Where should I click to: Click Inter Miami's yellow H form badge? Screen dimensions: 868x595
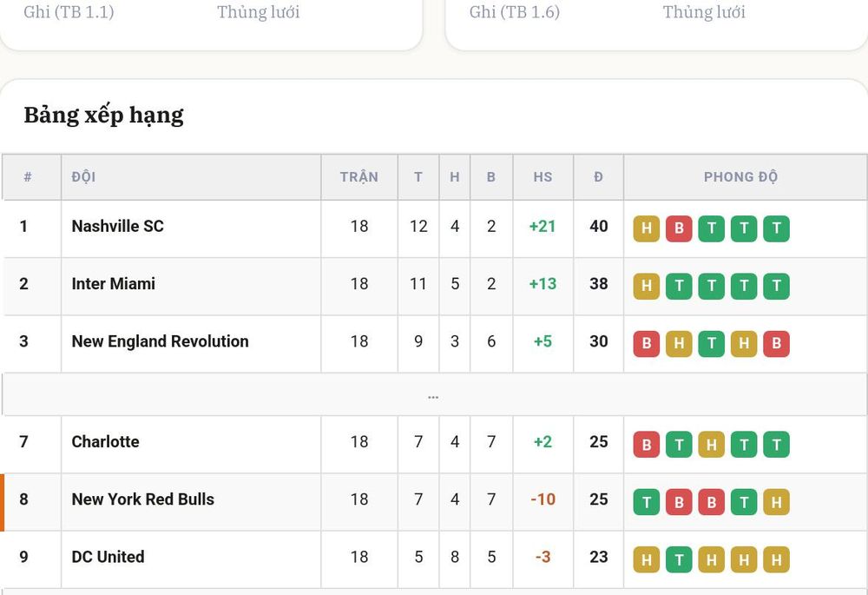[x=646, y=286]
